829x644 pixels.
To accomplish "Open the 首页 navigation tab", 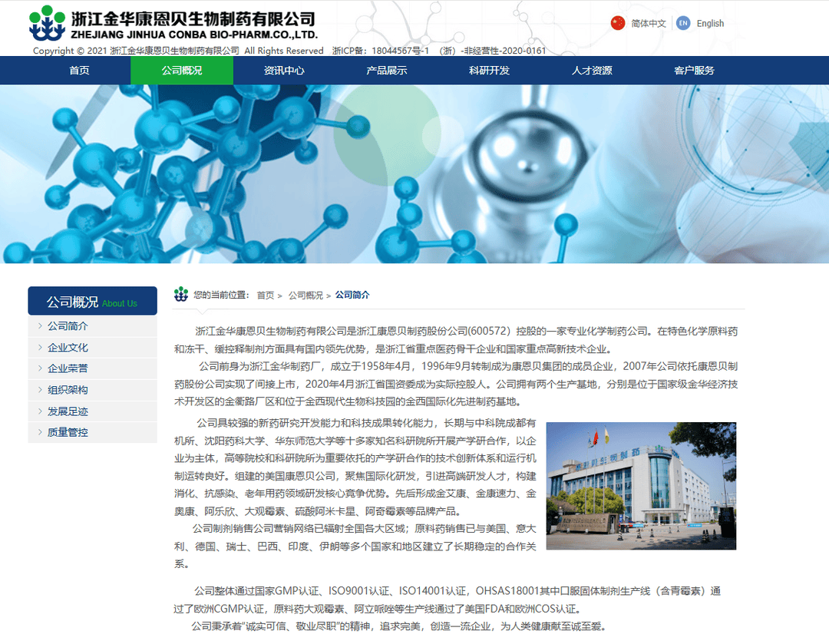I will (x=79, y=71).
